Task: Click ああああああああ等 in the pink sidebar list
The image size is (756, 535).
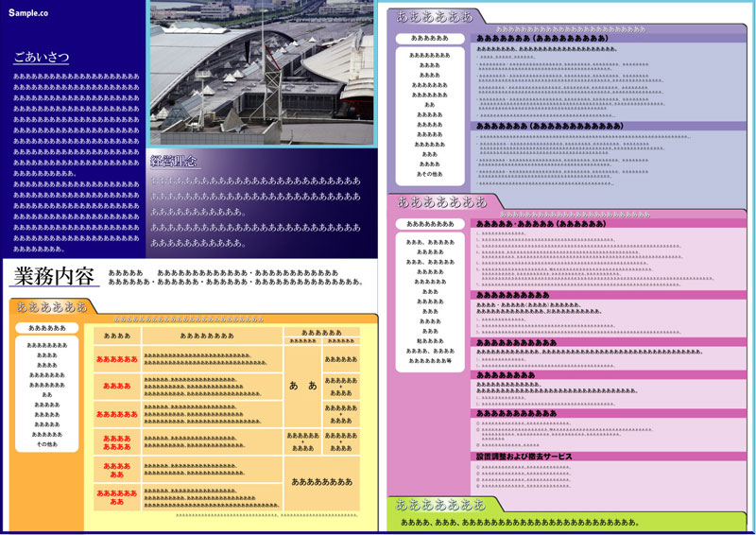Action: pos(430,361)
